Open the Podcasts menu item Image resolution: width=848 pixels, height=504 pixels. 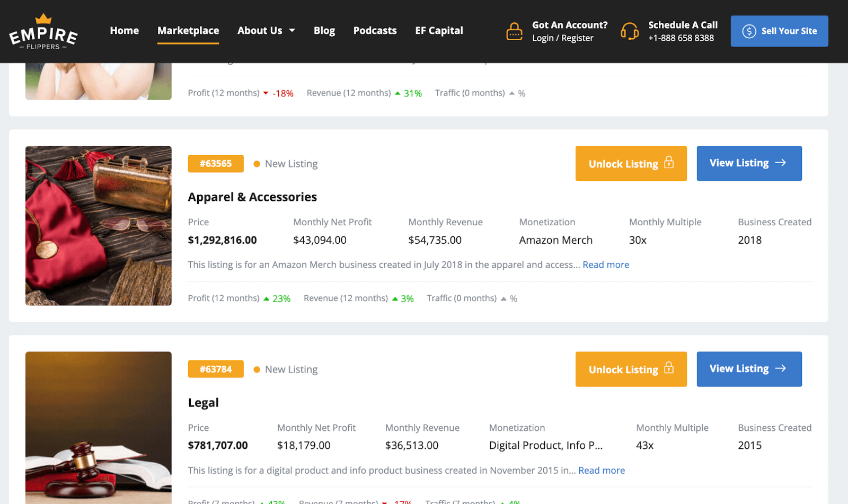pos(374,30)
